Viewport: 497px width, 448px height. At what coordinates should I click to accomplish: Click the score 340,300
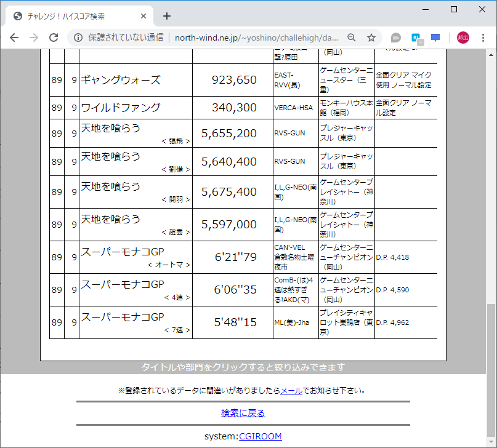tap(234, 108)
